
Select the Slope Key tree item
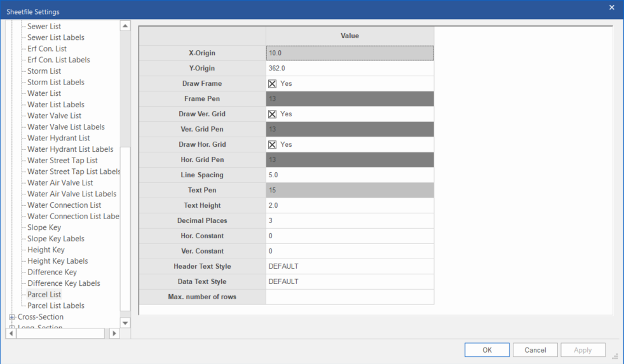tap(44, 227)
